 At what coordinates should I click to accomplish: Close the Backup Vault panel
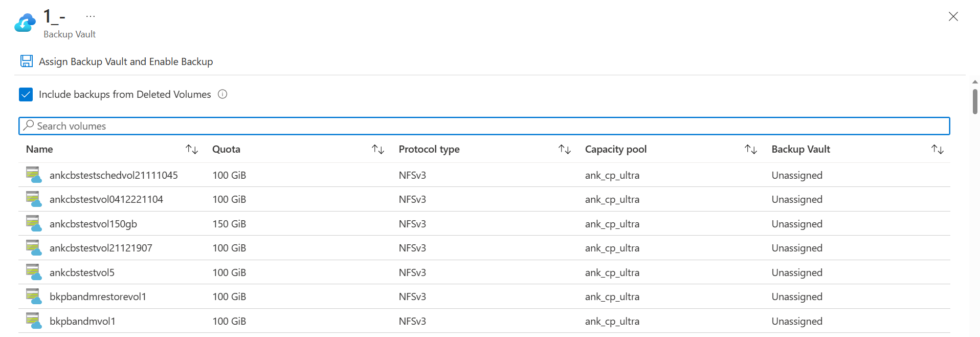[x=953, y=16]
